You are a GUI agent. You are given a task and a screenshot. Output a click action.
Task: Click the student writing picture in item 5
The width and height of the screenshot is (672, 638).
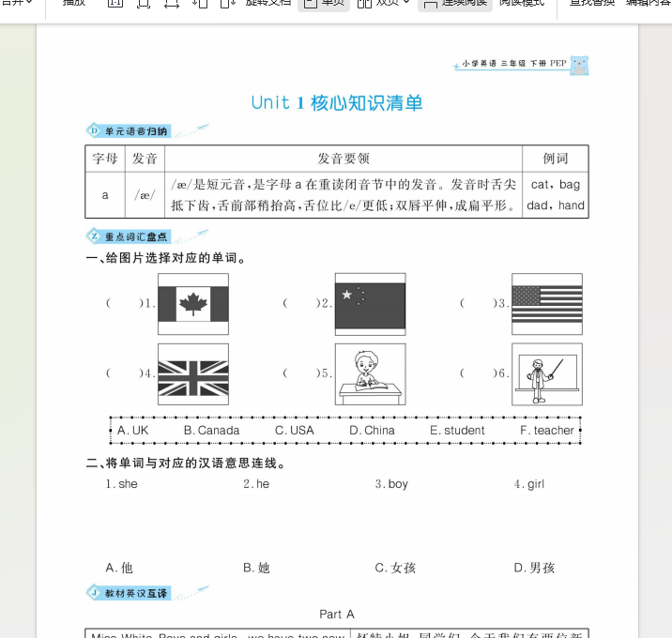click(371, 374)
